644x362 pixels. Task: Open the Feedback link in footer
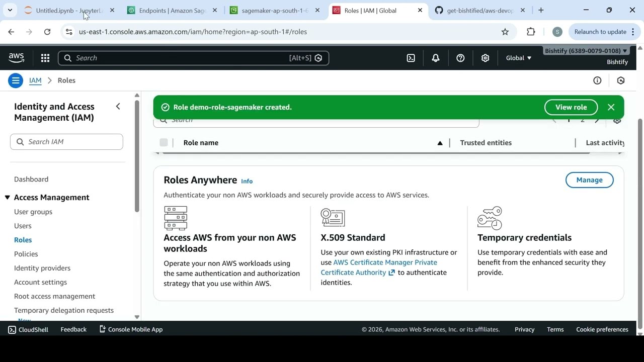click(73, 329)
